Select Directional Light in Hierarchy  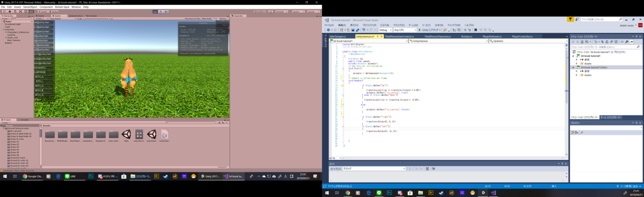[13, 25]
